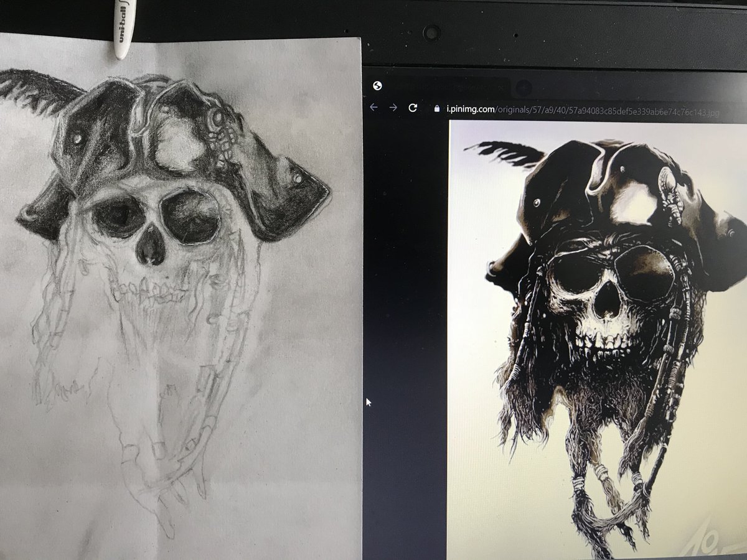
Task: Click the pirate skull image in browser
Action: [x=598, y=340]
